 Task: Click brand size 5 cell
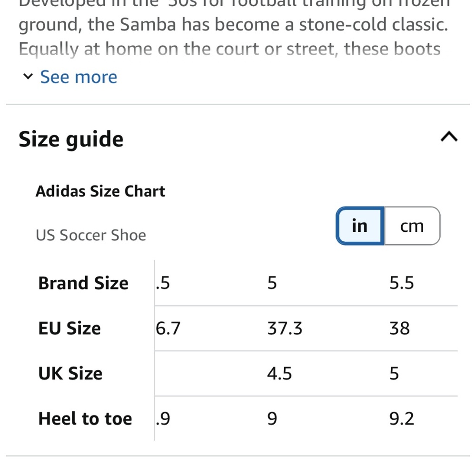point(272,283)
